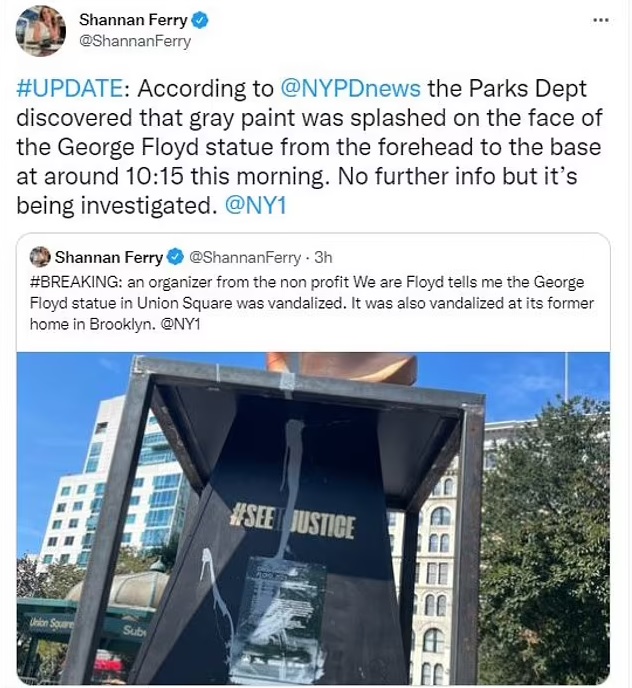632x688 pixels.
Task: Click the 3h timestamp on quoted tweet
Action: [x=323, y=257]
